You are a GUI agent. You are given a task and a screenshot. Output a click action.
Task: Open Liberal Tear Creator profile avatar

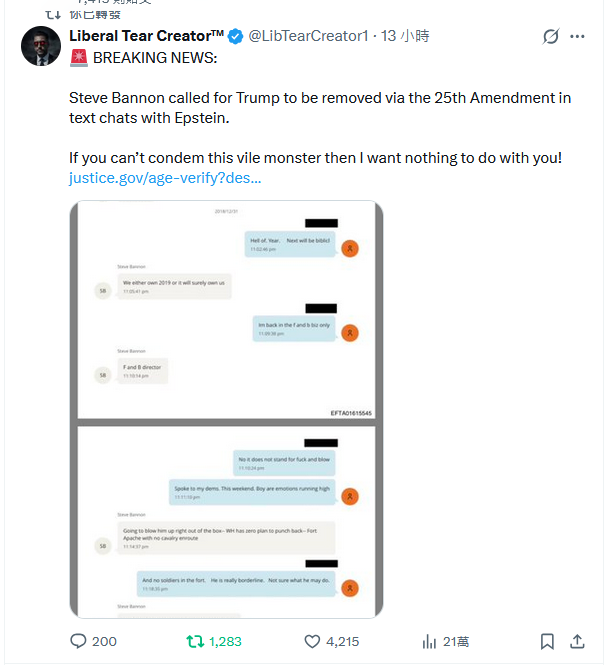tap(41, 46)
